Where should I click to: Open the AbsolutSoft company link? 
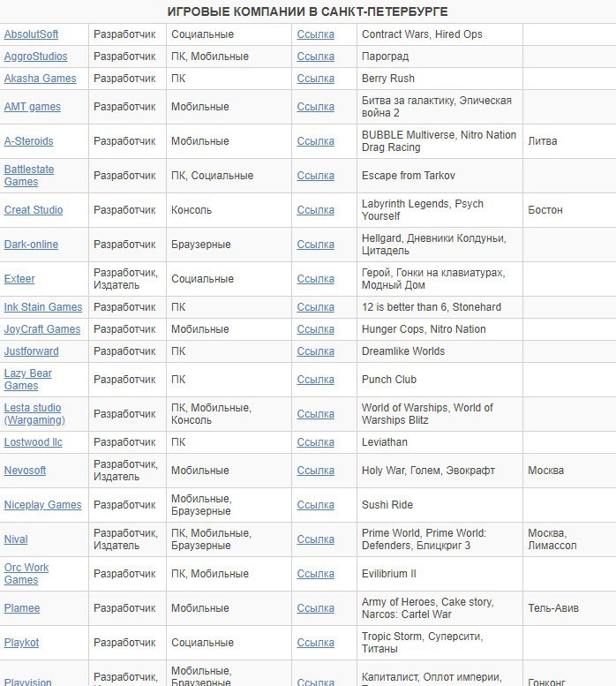tap(31, 34)
